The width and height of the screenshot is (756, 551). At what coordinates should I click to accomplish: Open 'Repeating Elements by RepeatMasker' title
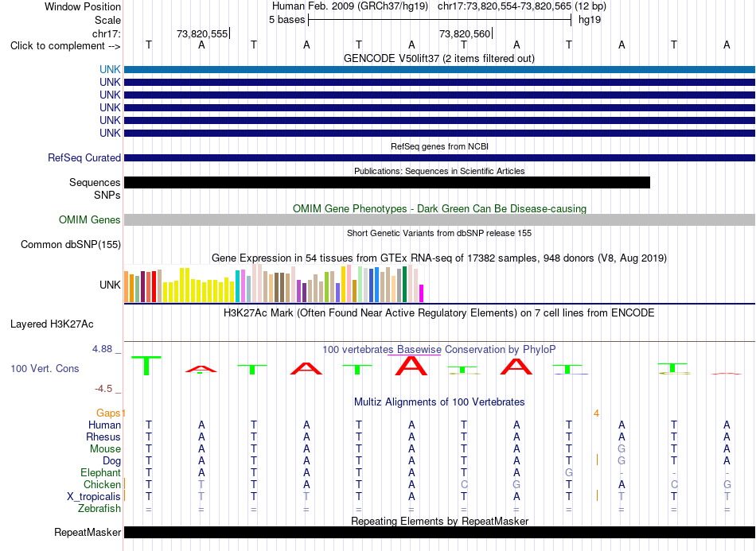coord(439,521)
